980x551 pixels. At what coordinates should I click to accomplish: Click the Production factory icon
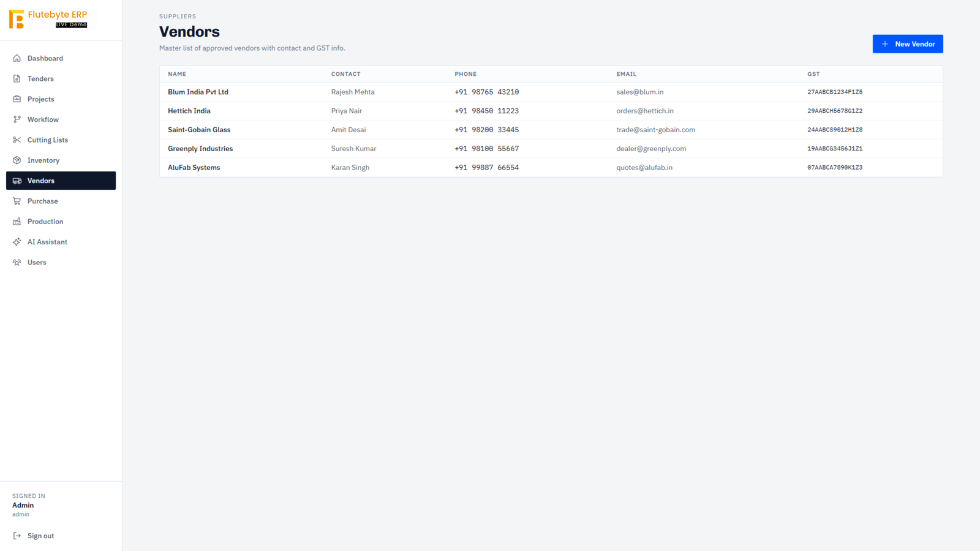(x=17, y=222)
